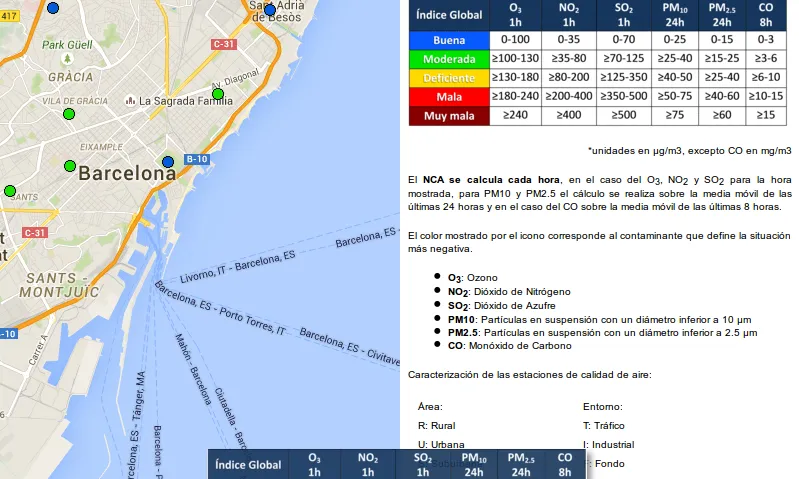
Task: Click the green station marker below the Eixample label
Action: click(x=70, y=166)
